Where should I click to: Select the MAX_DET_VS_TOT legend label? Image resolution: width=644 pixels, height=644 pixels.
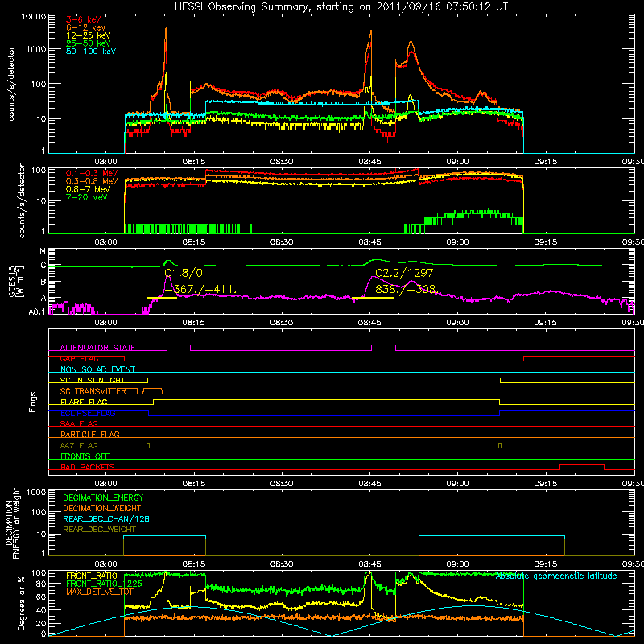coord(100,592)
